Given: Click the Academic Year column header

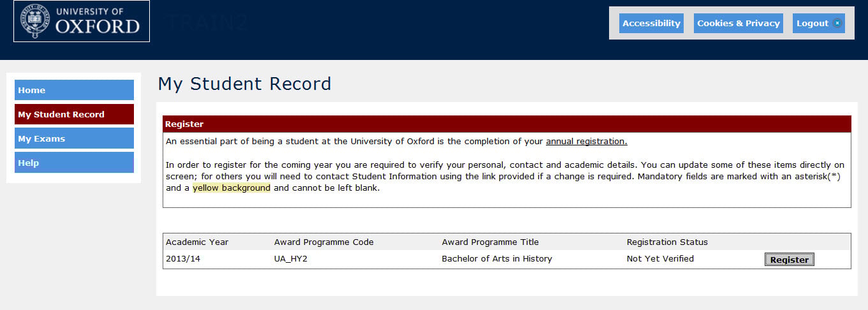Looking at the screenshot, I should click(197, 242).
